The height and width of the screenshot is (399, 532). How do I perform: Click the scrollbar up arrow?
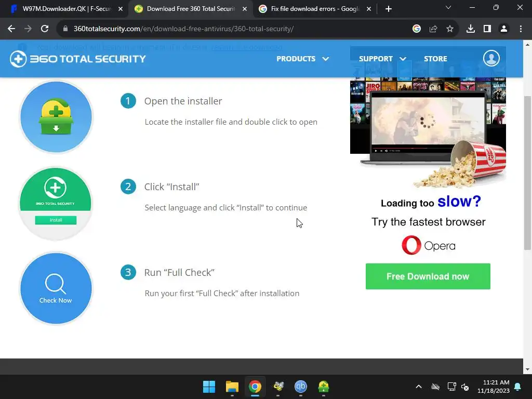click(527, 45)
